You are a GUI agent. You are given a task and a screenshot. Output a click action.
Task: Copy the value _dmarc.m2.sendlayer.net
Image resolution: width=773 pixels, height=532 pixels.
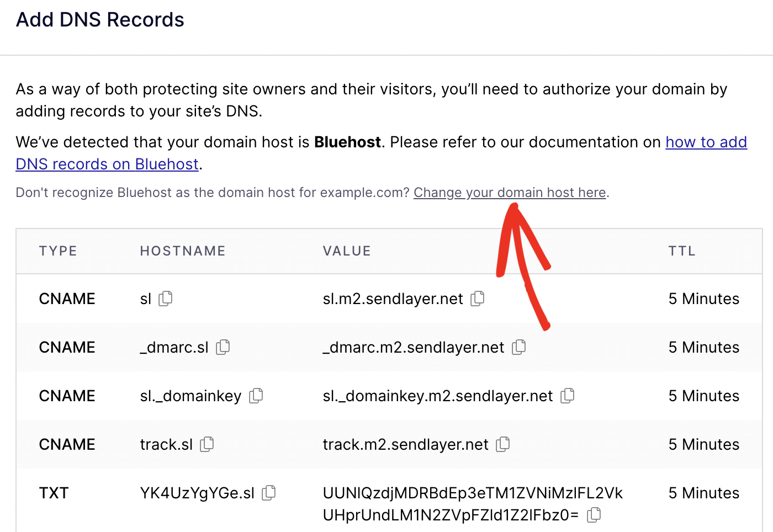click(x=519, y=347)
